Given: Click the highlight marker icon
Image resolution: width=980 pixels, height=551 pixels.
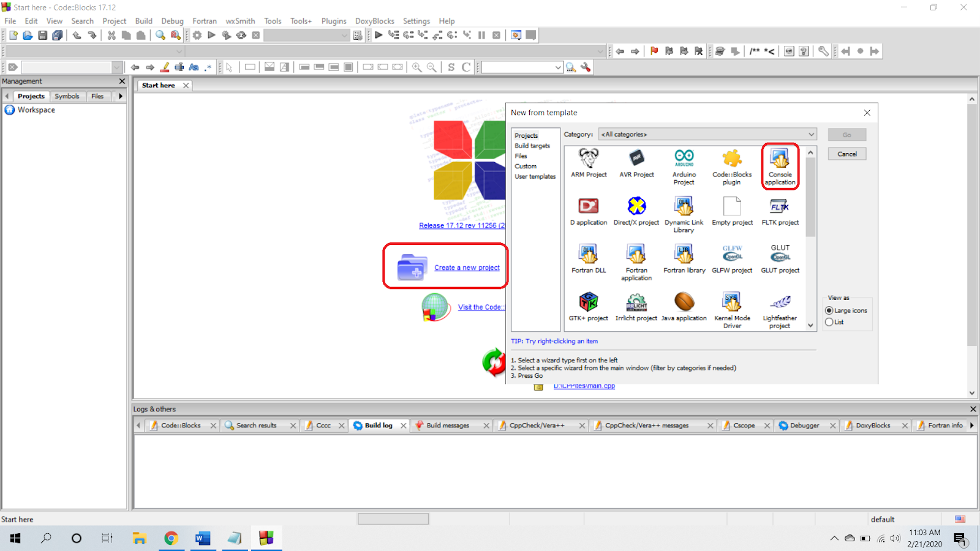Looking at the screenshot, I should pyautogui.click(x=165, y=67).
